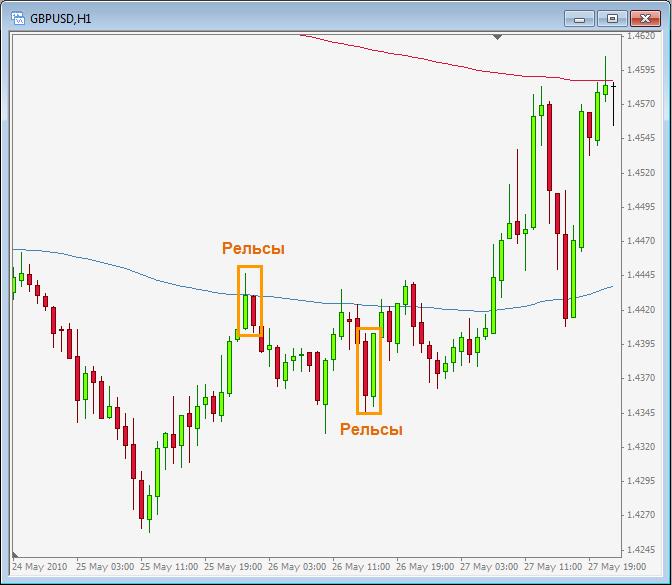672x585 pixels.
Task: Click the 1.4370 price scale label
Action: point(641,378)
